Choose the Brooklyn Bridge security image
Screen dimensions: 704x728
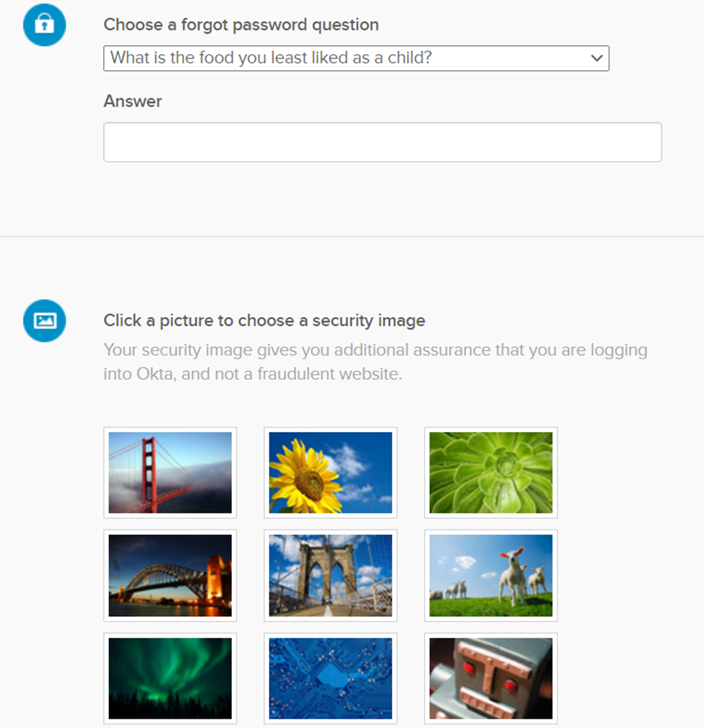click(x=331, y=576)
